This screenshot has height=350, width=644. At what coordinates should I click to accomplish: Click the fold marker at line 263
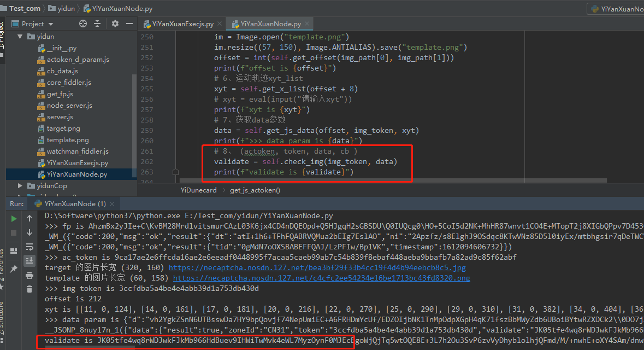(175, 172)
